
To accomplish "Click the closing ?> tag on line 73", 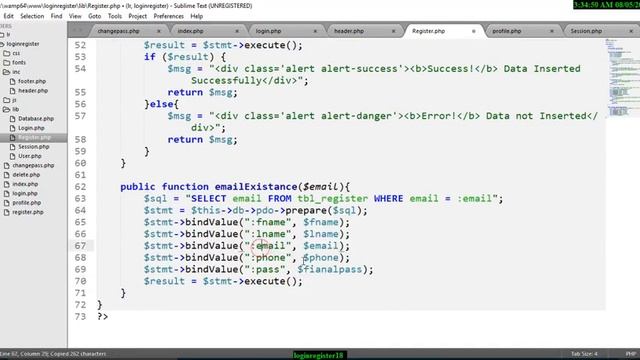I will click(x=102, y=317).
